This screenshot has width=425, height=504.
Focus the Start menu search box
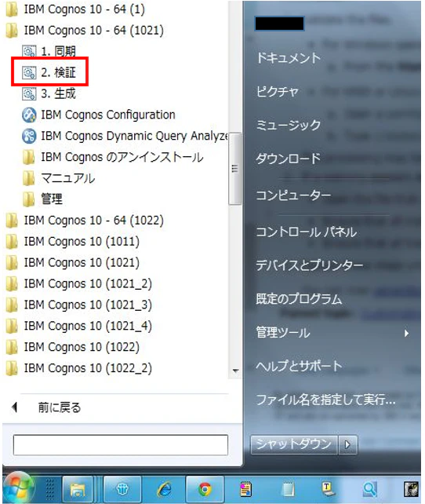point(121,445)
